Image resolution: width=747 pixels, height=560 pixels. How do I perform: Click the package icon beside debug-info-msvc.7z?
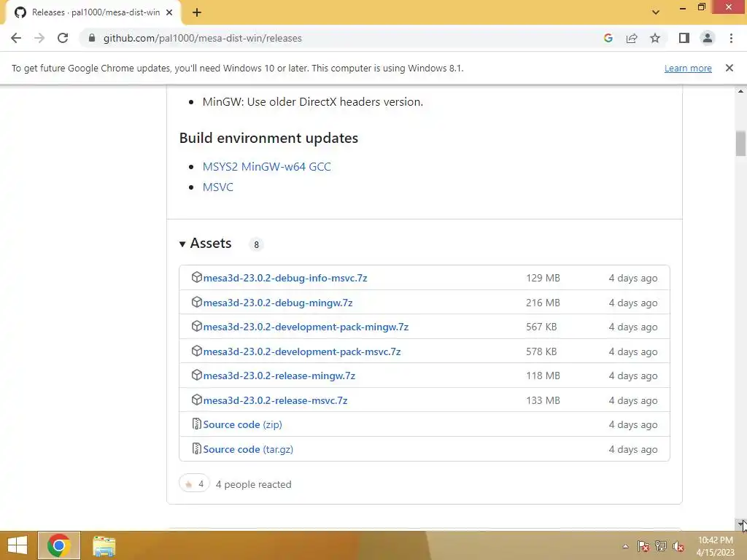click(197, 277)
